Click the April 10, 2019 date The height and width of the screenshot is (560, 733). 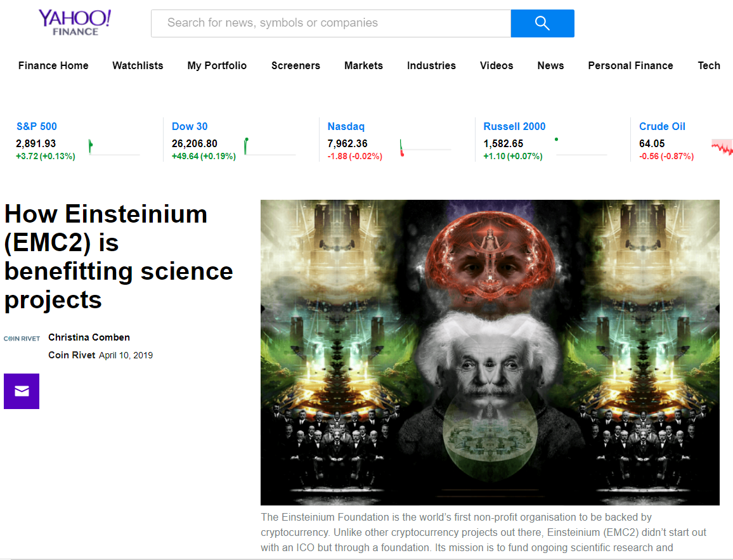tap(126, 355)
